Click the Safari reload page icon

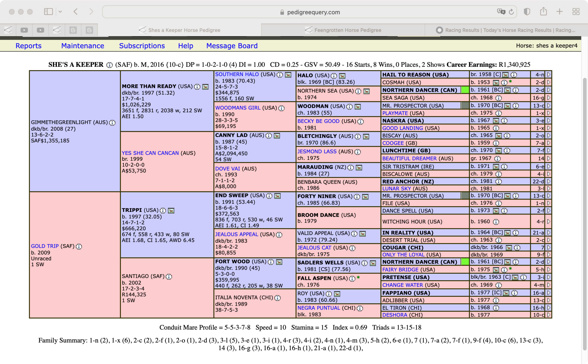(511, 12)
